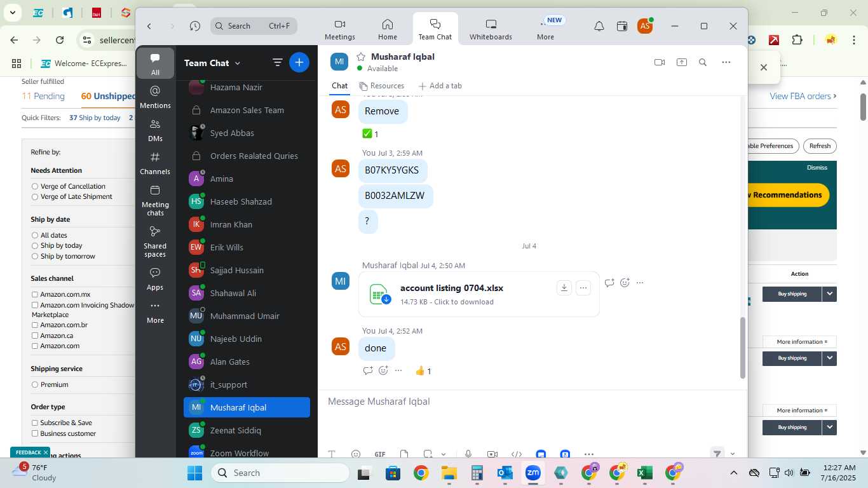Open the More tab with NEW badge
This screenshot has height=488, width=868.
click(545, 29)
